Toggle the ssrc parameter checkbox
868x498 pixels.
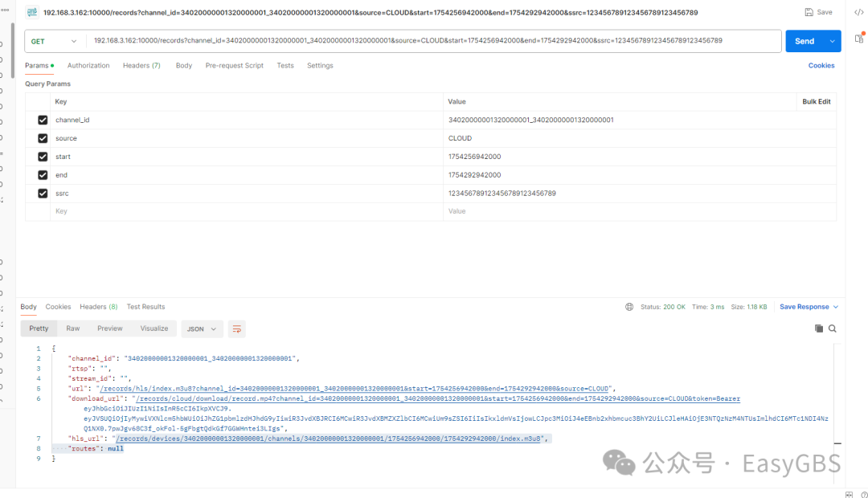point(43,193)
